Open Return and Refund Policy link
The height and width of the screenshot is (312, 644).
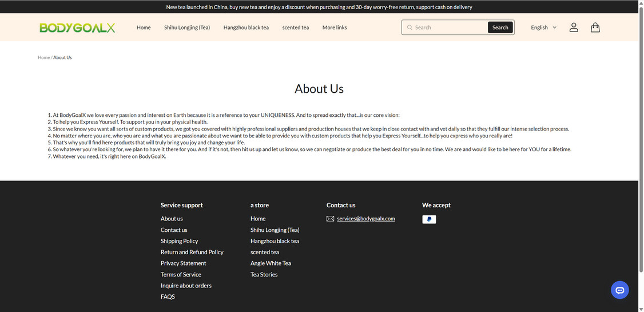point(192,252)
